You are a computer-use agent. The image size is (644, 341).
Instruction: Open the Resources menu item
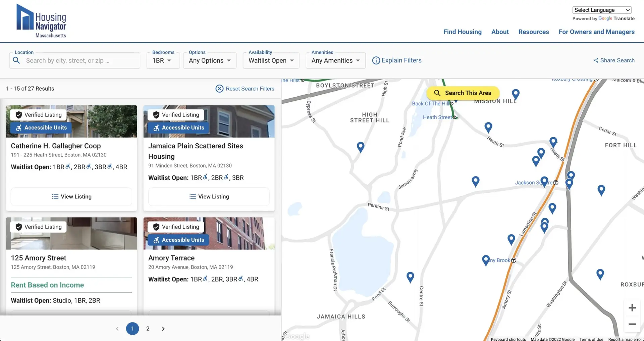click(x=534, y=32)
